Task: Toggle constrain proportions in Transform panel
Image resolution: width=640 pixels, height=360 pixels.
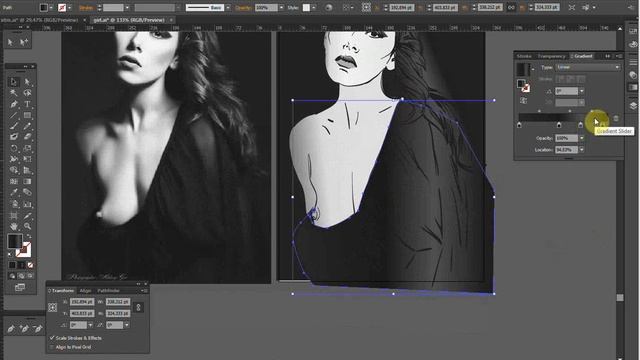Action: (x=138, y=307)
